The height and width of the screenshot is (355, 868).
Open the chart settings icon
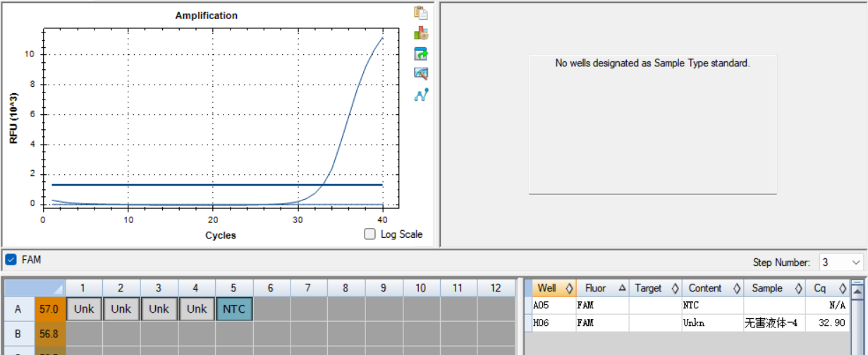coord(421,33)
